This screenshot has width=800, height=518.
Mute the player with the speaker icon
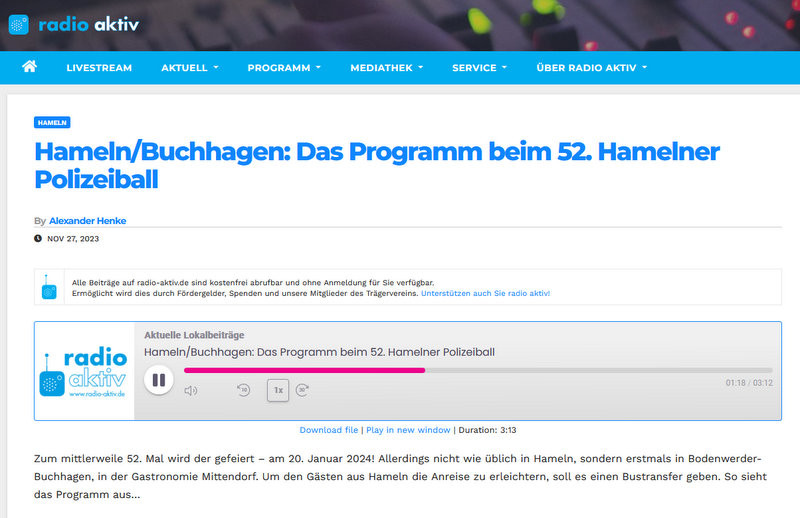point(191,390)
